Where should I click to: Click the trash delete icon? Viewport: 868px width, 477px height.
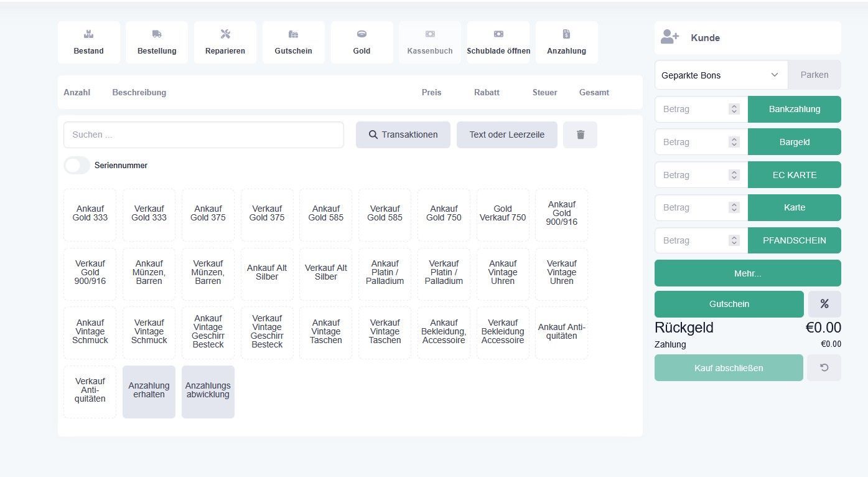click(x=580, y=135)
